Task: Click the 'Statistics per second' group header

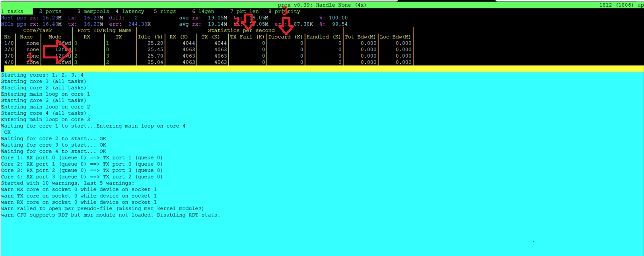Action: [x=241, y=31]
